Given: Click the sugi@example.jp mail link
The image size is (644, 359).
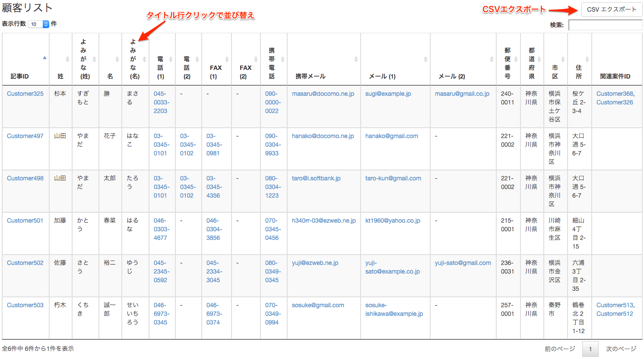Looking at the screenshot, I should point(388,94).
